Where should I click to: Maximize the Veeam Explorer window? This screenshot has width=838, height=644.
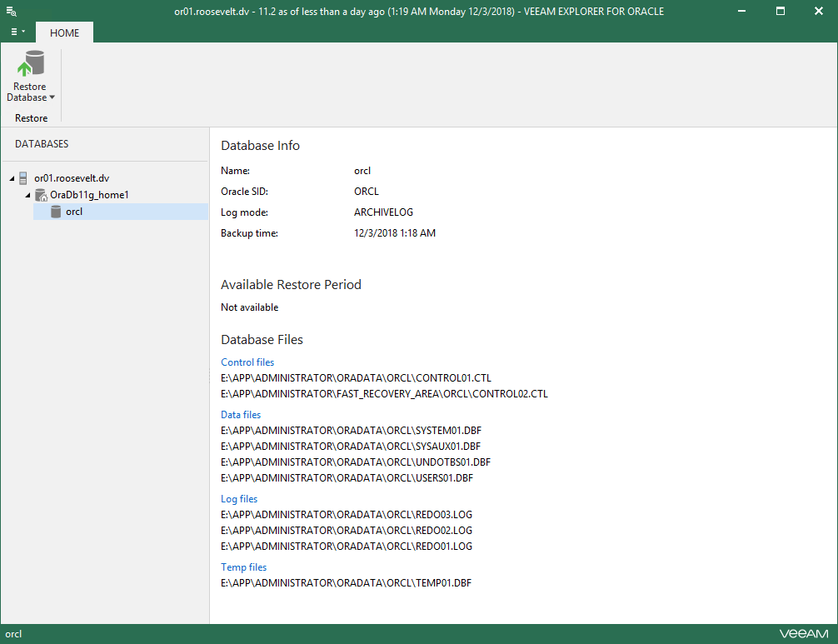[781, 11]
